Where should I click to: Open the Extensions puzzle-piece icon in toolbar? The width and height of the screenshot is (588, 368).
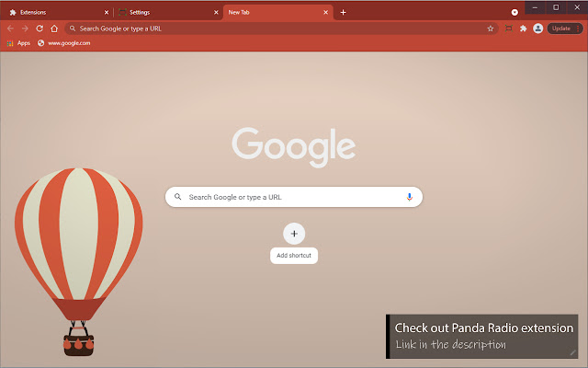(x=523, y=29)
